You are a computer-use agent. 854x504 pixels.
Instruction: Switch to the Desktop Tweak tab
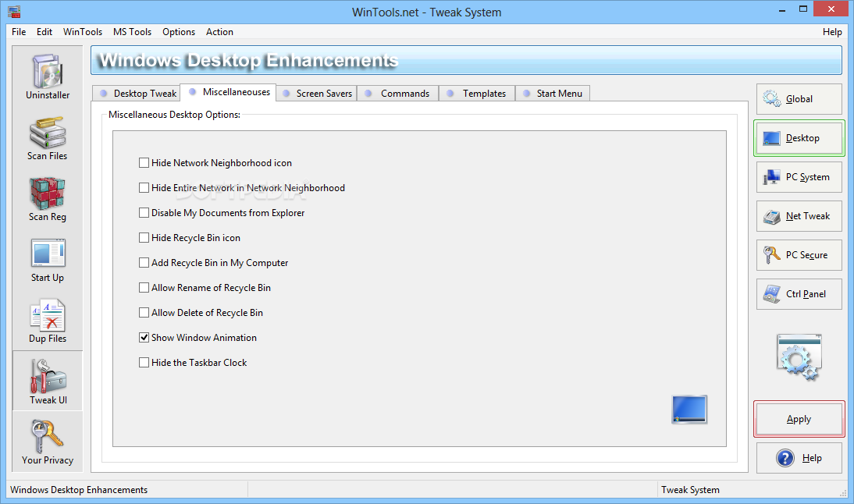pyautogui.click(x=136, y=94)
